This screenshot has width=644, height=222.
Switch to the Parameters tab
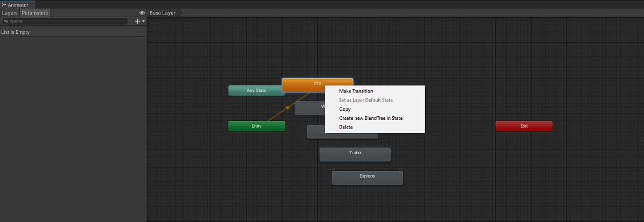[35, 12]
